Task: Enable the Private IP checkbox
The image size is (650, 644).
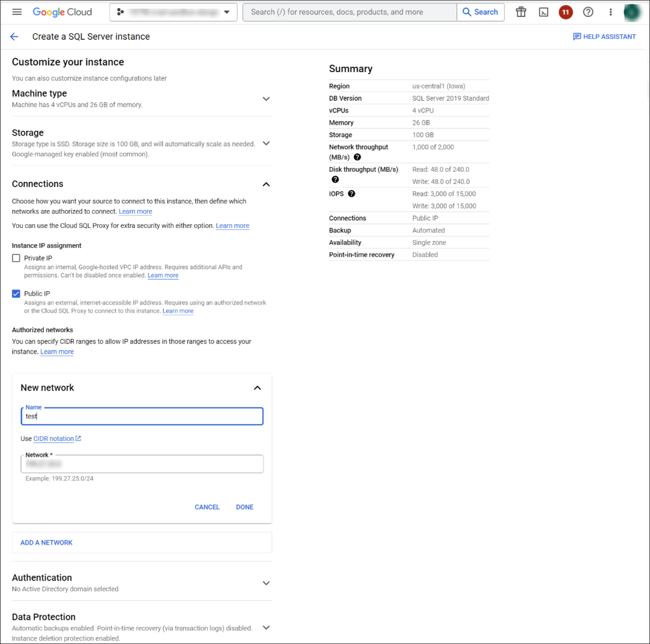Action: tap(16, 258)
